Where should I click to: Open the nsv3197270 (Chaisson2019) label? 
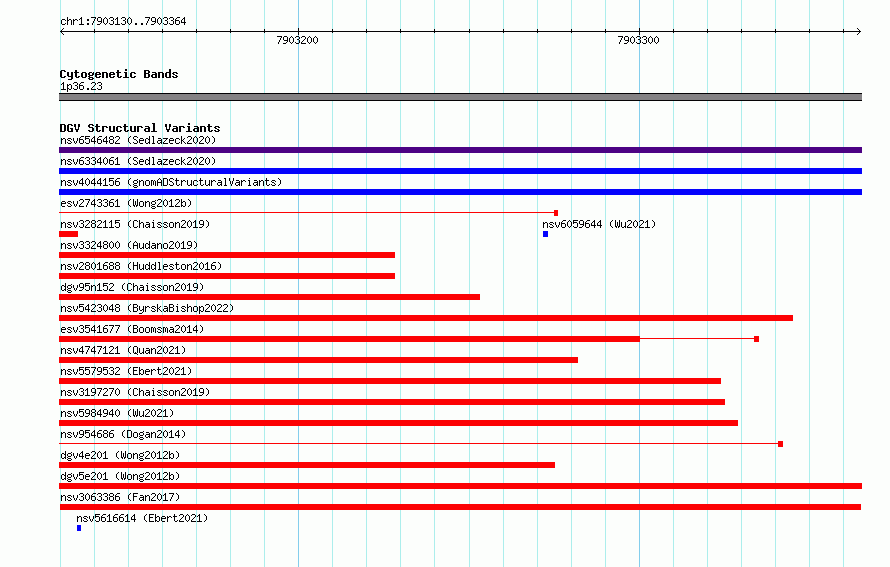tap(135, 392)
